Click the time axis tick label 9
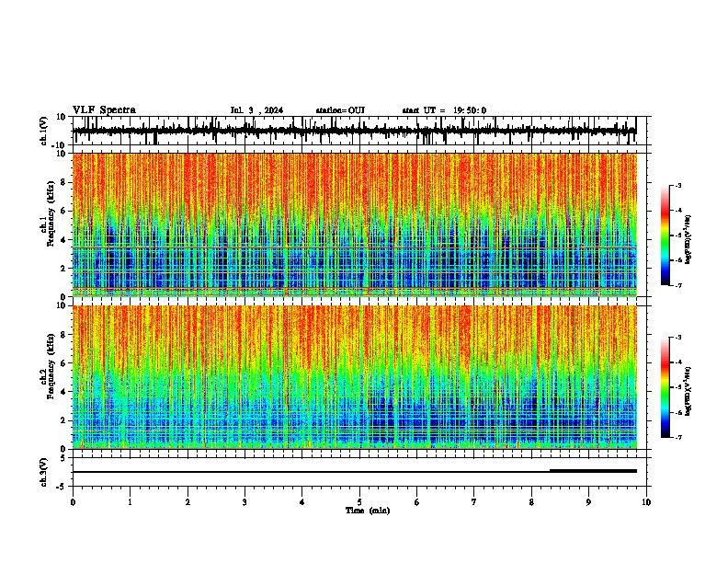Screen dimensions: 728x563 tap(588, 502)
